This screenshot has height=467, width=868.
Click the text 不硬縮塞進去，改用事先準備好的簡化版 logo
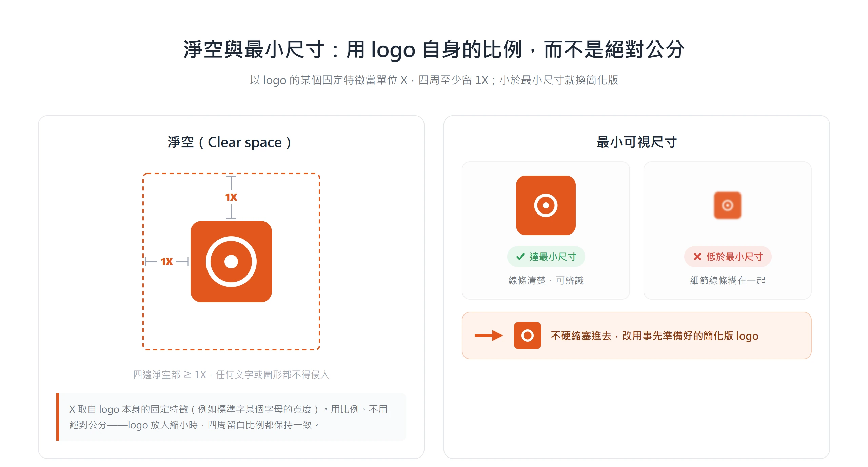pyautogui.click(x=655, y=336)
